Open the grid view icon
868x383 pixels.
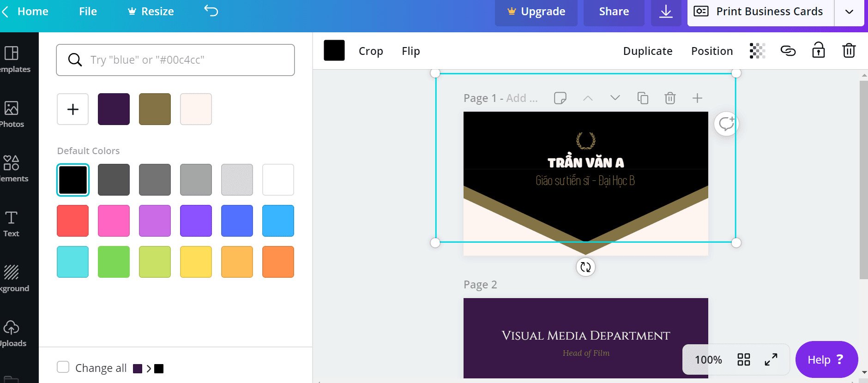point(743,359)
